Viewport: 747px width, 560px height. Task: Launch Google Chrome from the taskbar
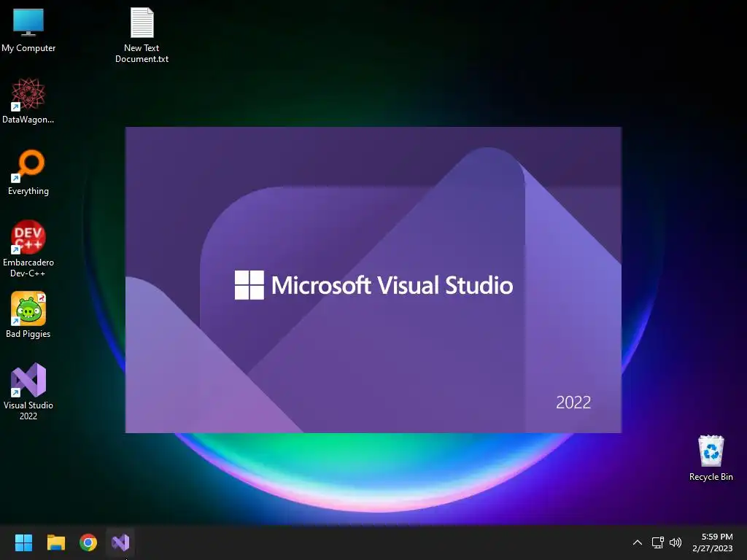click(88, 542)
